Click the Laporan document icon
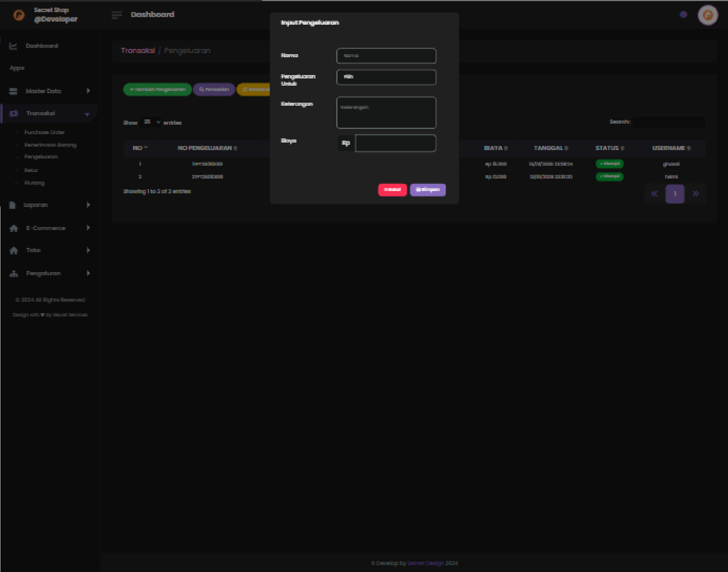 (x=13, y=205)
